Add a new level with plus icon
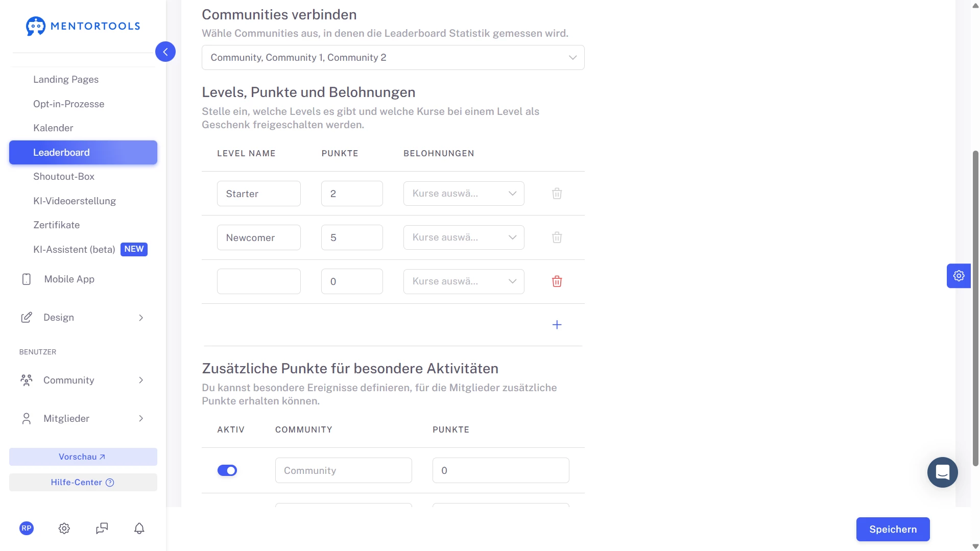 coord(557,325)
